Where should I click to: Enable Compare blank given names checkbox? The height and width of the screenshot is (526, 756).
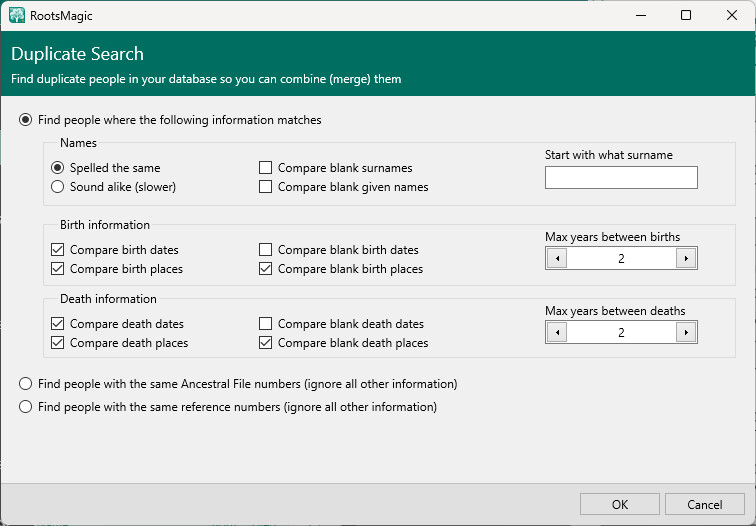266,187
